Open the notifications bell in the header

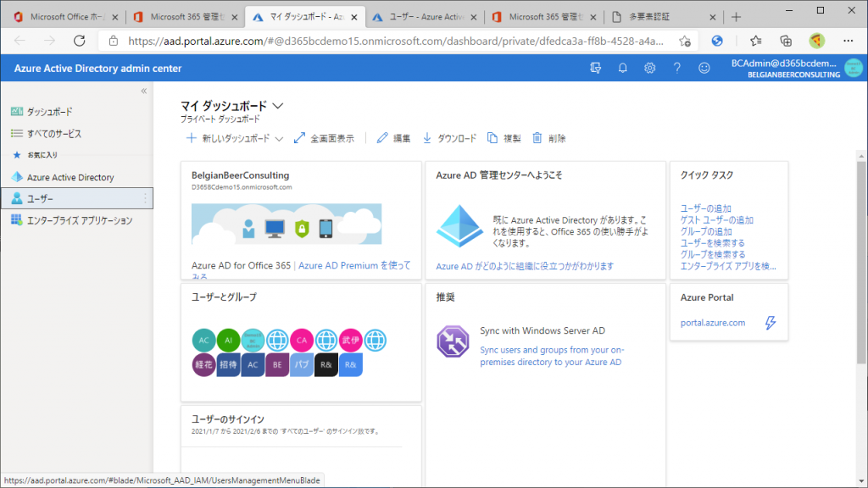coord(623,68)
